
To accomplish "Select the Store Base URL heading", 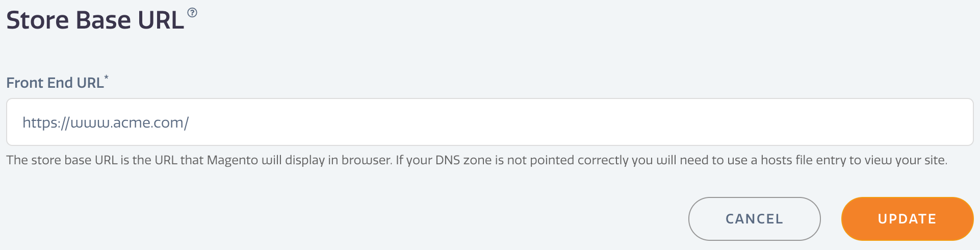I will pos(95,20).
